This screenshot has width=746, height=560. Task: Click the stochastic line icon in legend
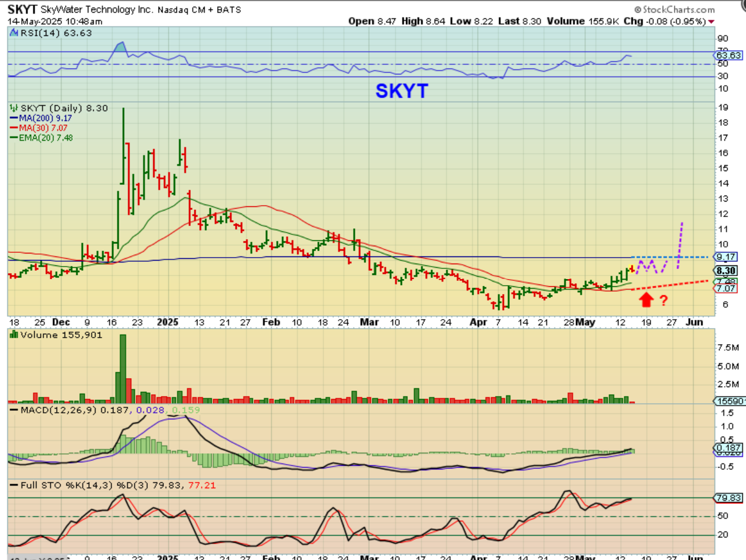click(14, 485)
